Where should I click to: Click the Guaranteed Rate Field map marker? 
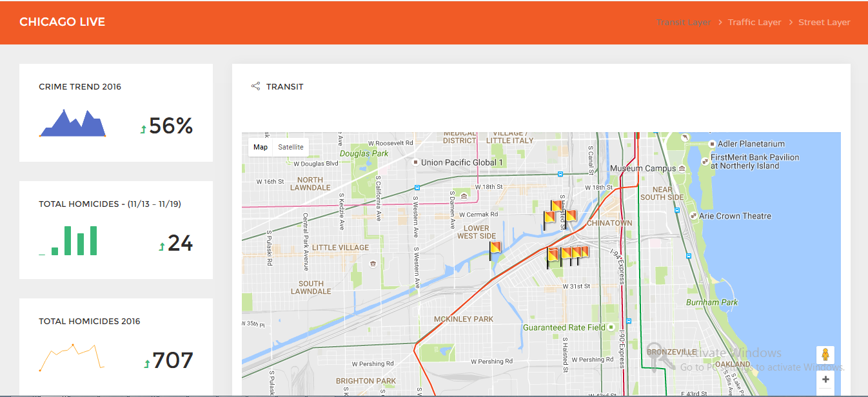tap(611, 327)
